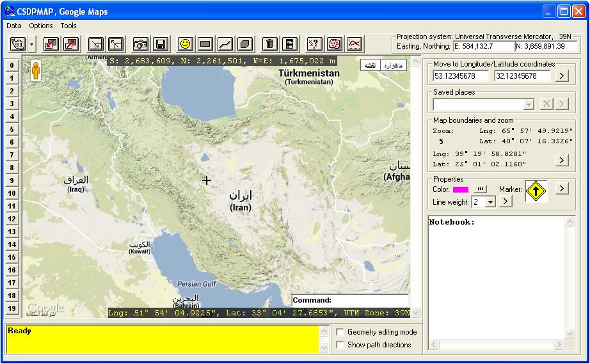Click the Türkmenistan label on the map
Viewport: 590px width, 364px height.
pos(309,77)
